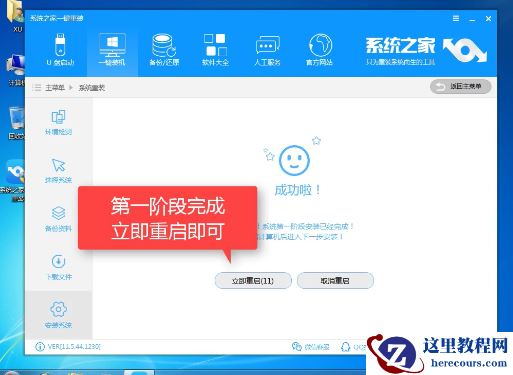Visit the 官方网站 official website

[319, 49]
